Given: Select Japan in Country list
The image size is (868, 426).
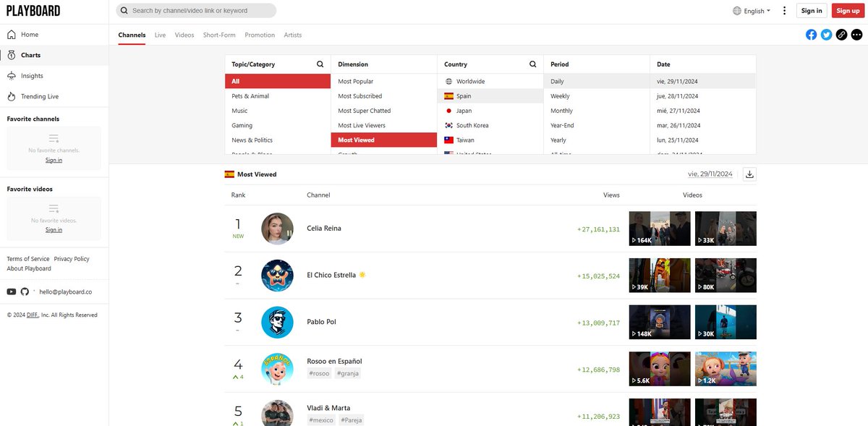Looking at the screenshot, I should [x=490, y=111].
